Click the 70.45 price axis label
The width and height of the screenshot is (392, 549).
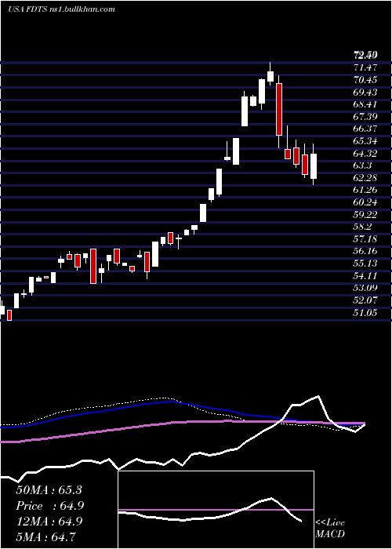point(365,80)
